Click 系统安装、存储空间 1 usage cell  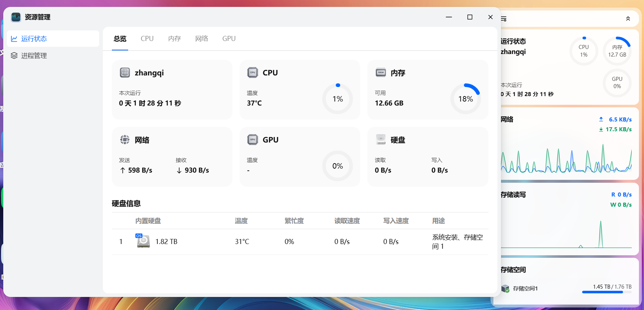pos(458,242)
